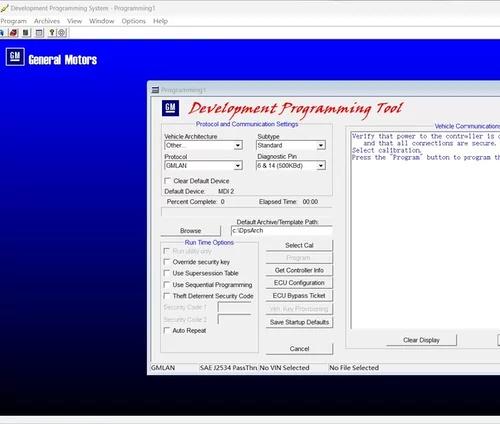Check Override security key option

pos(167,262)
